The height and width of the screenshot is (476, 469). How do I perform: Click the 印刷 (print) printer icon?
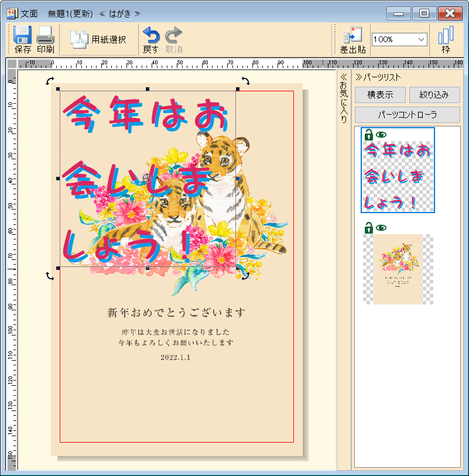(45, 36)
